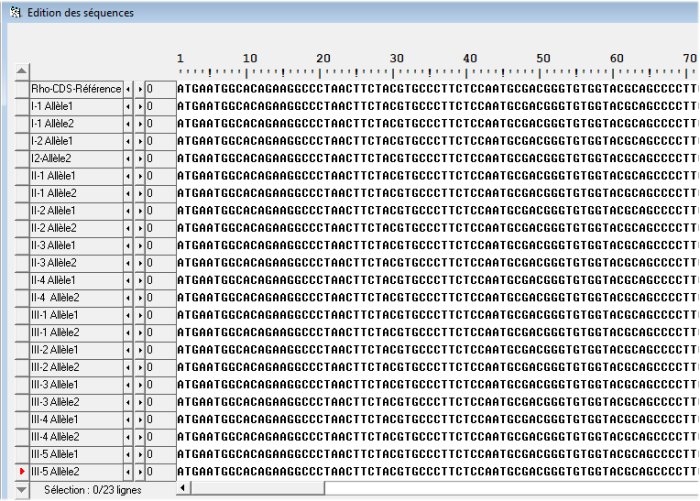The height and width of the screenshot is (501, 700).
Task: Click the offset field of I-2 Allèle1
Action: (159, 141)
